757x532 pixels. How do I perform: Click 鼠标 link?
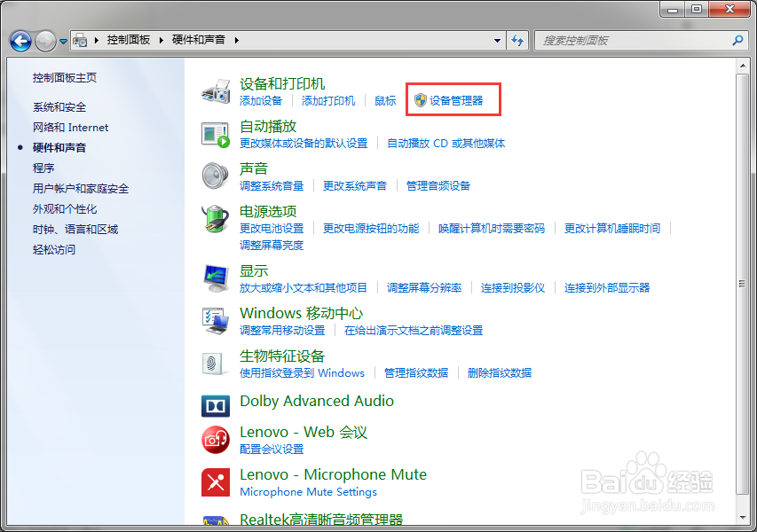point(385,101)
